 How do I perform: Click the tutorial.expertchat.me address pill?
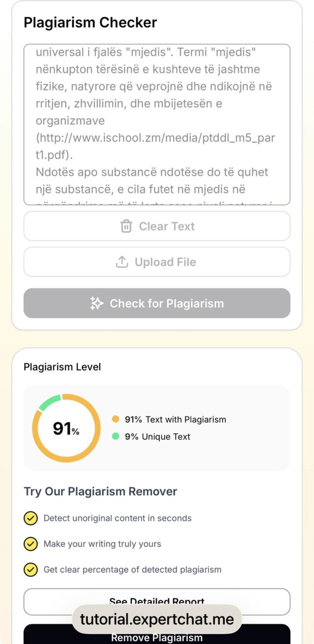click(x=157, y=619)
